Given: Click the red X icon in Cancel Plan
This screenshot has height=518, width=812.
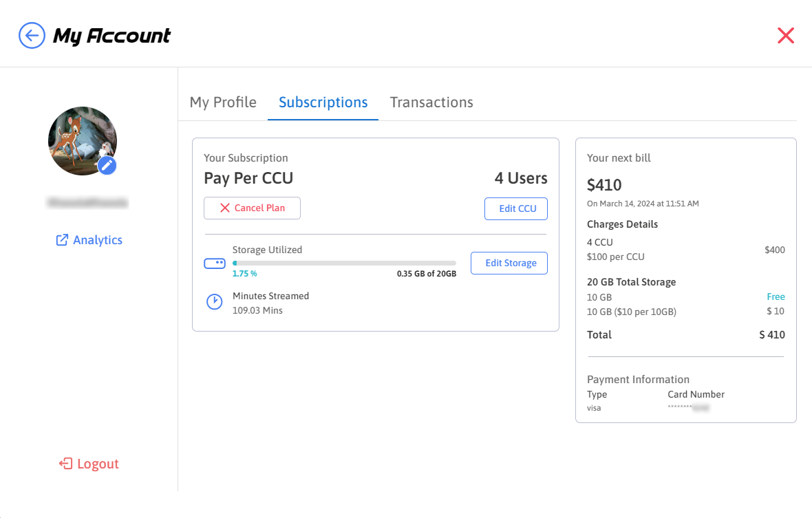Looking at the screenshot, I should click(224, 208).
